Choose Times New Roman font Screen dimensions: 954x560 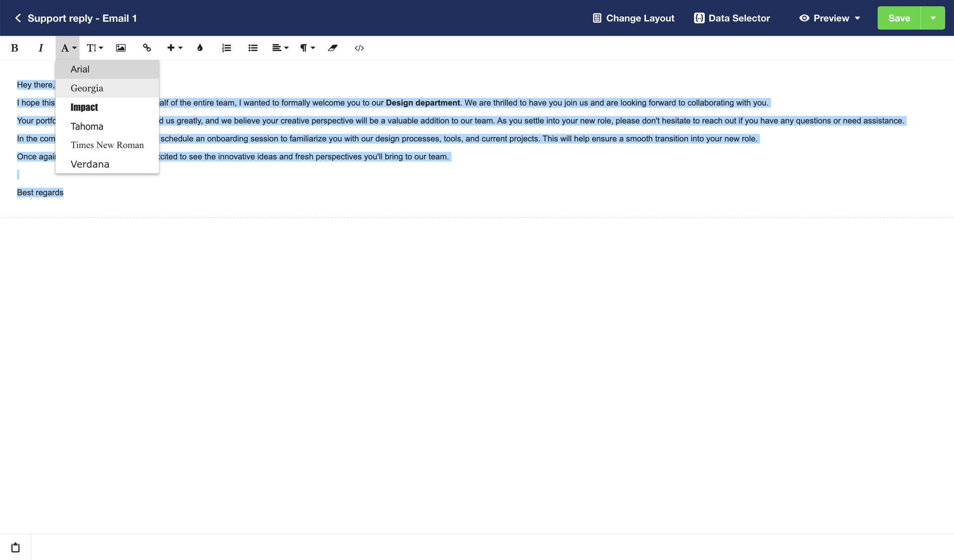[107, 145]
